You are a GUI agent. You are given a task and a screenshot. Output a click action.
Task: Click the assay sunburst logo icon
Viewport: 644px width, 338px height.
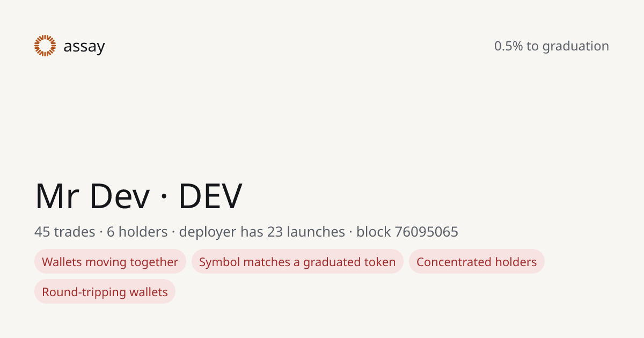point(45,46)
